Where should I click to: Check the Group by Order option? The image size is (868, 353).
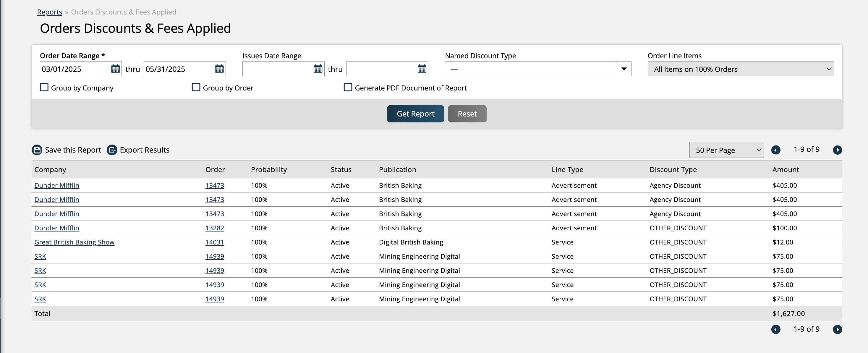[196, 88]
